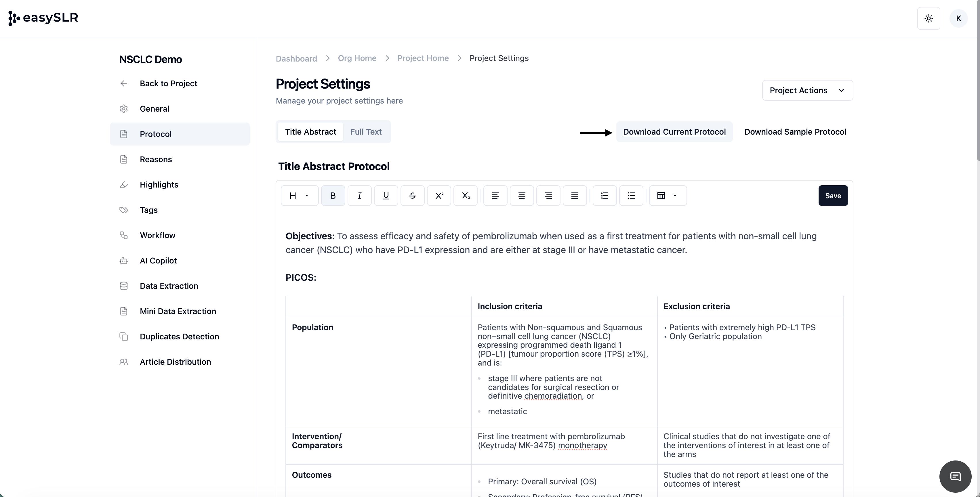The image size is (980, 497).
Task: Open the Project Actions dropdown
Action: click(x=807, y=90)
